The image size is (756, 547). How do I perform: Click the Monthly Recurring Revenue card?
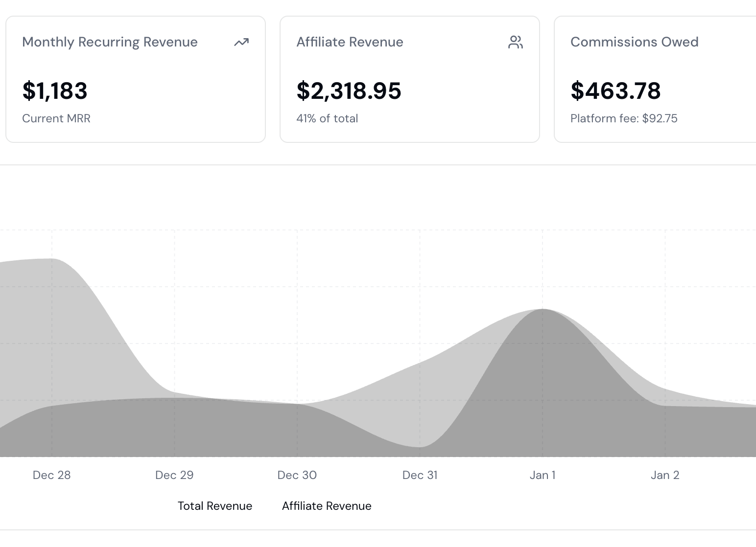pyautogui.click(x=135, y=78)
